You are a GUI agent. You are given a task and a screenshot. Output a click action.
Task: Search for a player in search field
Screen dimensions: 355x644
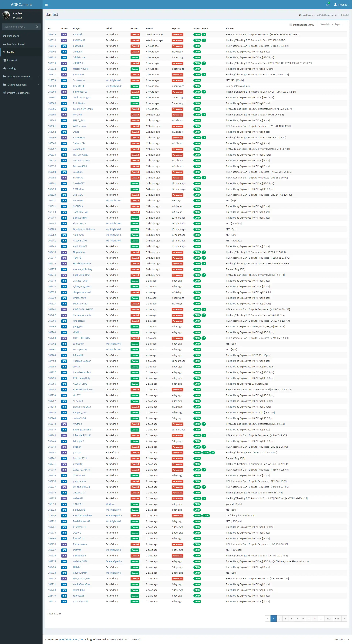333,24
